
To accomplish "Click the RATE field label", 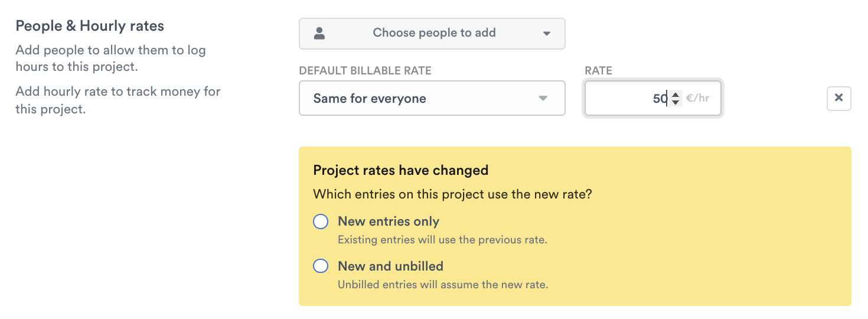I will tap(598, 71).
